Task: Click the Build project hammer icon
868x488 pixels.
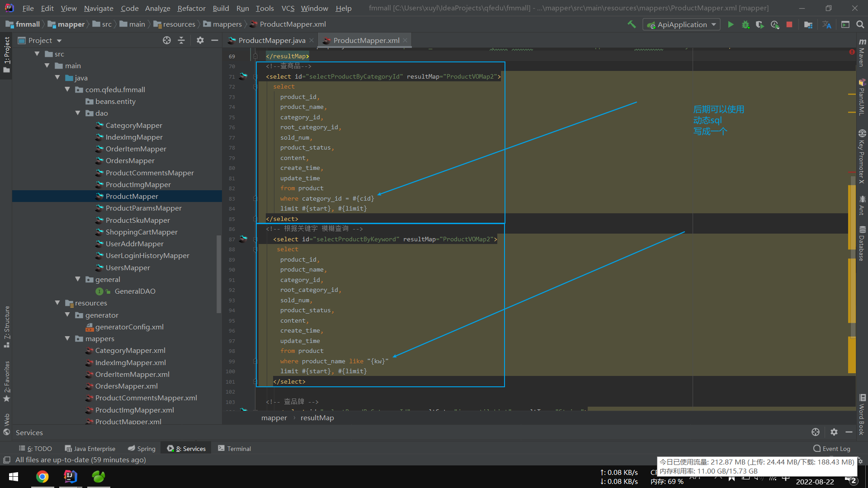Action: [631, 24]
